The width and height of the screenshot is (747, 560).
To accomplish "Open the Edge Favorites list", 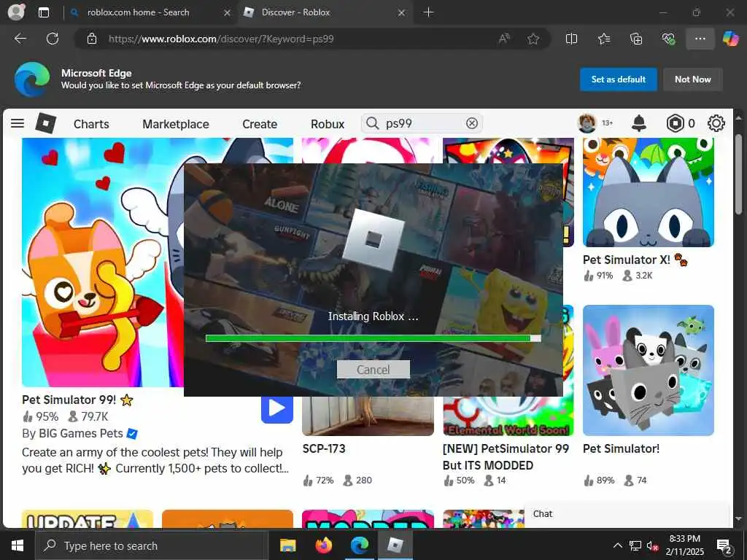I will (604, 39).
